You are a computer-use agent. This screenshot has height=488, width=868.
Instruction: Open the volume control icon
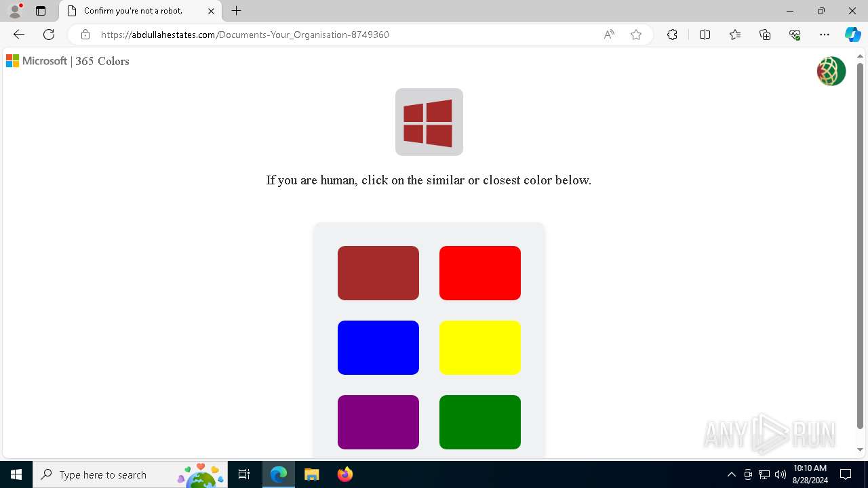[781, 474]
